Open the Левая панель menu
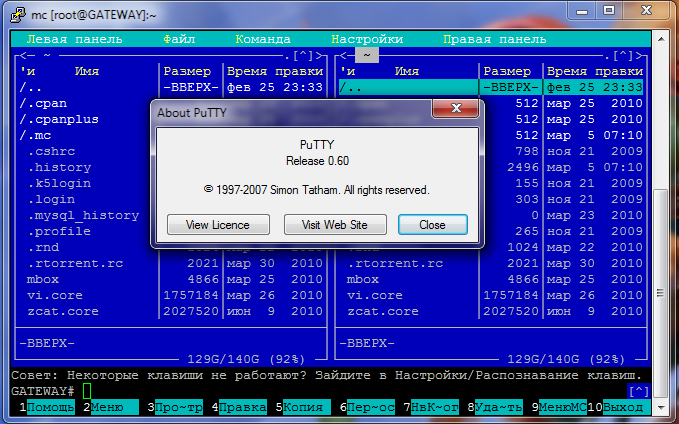 74,39
